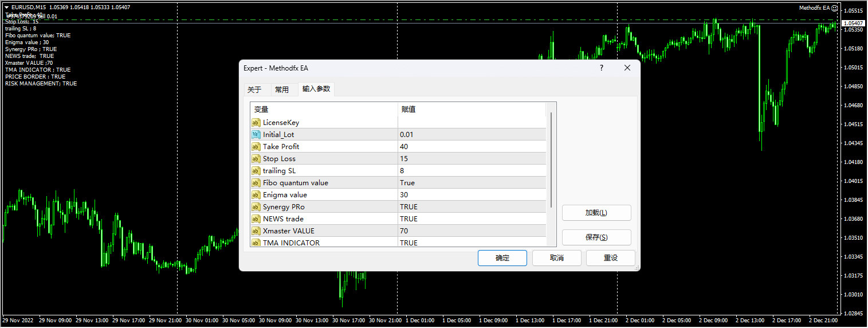Click the PRICE BORDER : TRUE chart text

[35, 77]
